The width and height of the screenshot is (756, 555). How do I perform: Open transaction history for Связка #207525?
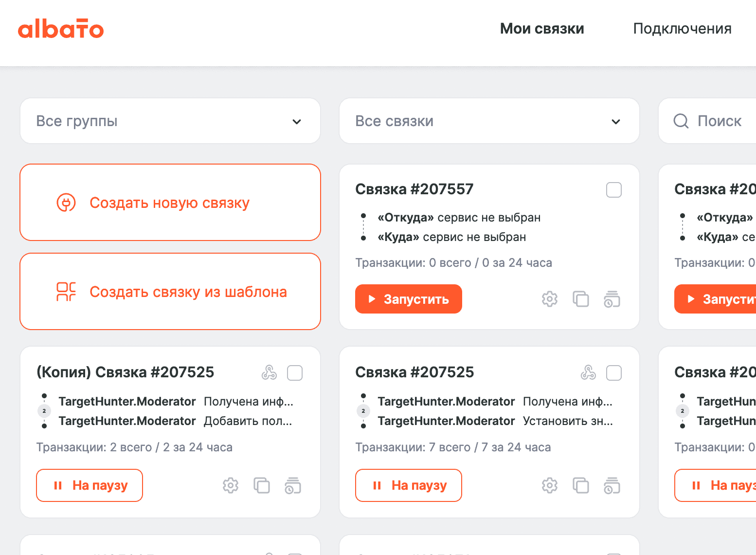tap(612, 485)
